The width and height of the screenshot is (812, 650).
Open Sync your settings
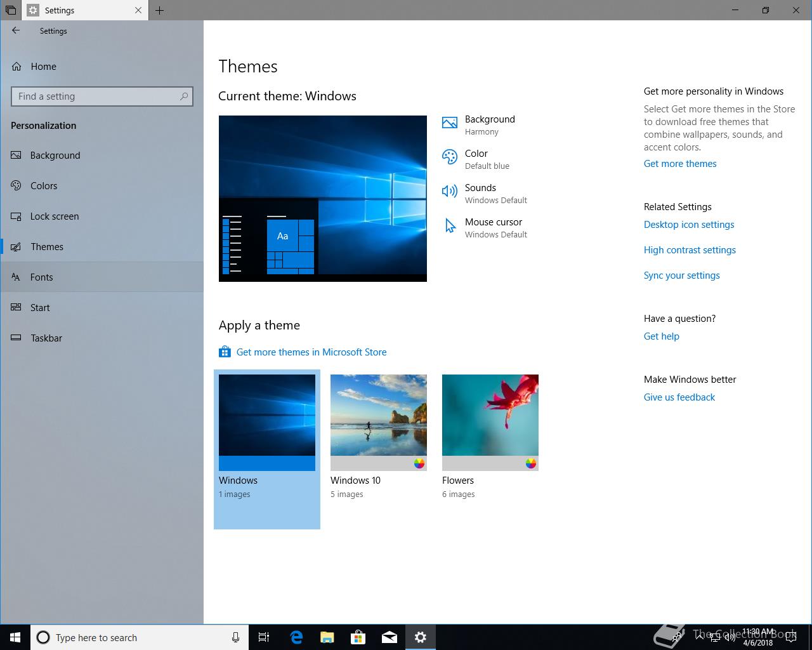click(682, 275)
